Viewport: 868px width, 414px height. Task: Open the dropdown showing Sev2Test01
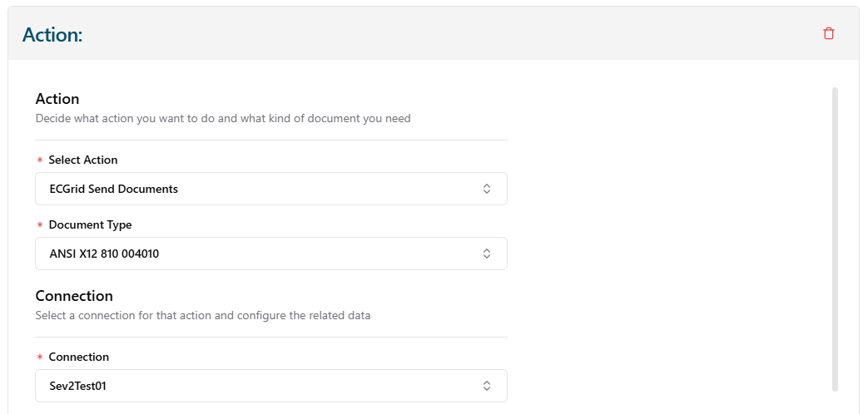point(250,386)
